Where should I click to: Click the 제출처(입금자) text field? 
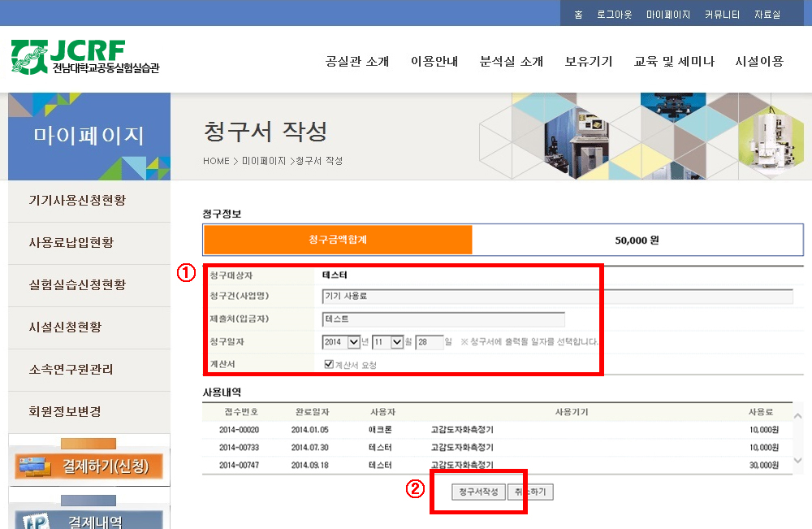point(443,319)
